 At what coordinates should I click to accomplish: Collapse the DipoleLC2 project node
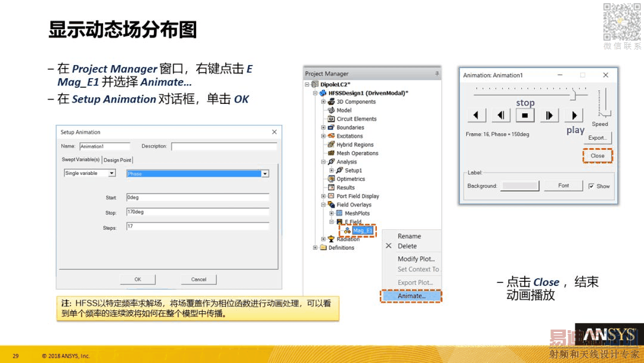tap(307, 84)
